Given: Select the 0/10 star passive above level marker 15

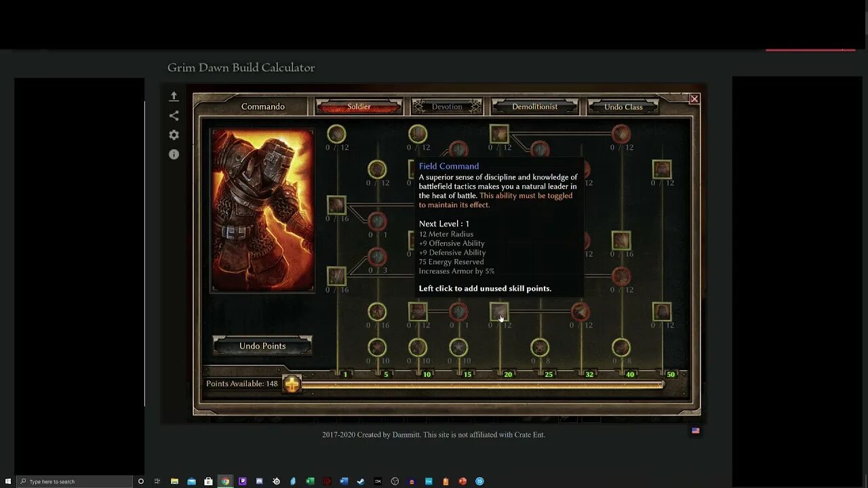Looking at the screenshot, I should (458, 348).
